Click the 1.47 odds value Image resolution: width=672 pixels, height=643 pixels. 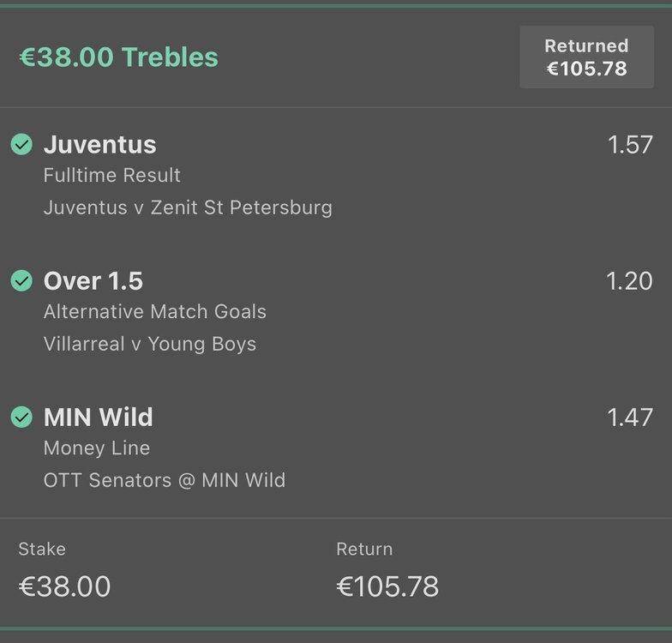point(630,418)
